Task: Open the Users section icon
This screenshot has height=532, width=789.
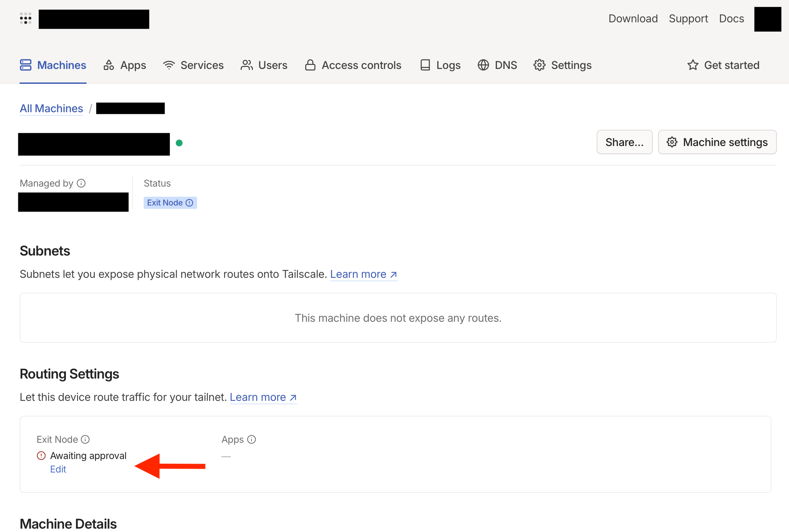Action: click(246, 65)
